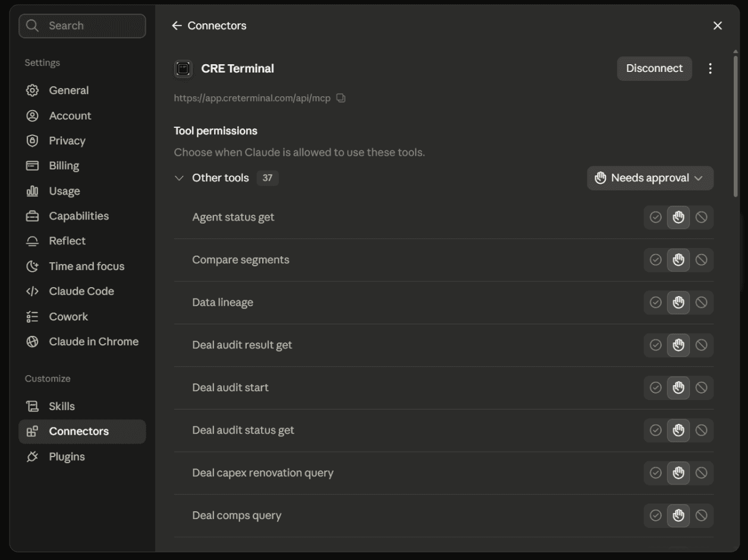Click the Privacy shield icon
Image resolution: width=748 pixels, height=560 pixels.
coord(33,141)
